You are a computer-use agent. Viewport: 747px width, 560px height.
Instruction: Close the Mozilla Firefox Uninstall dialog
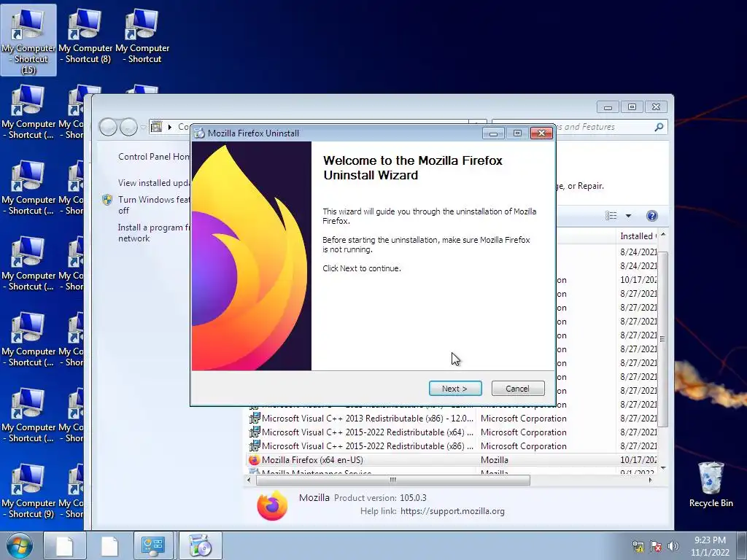(x=541, y=133)
